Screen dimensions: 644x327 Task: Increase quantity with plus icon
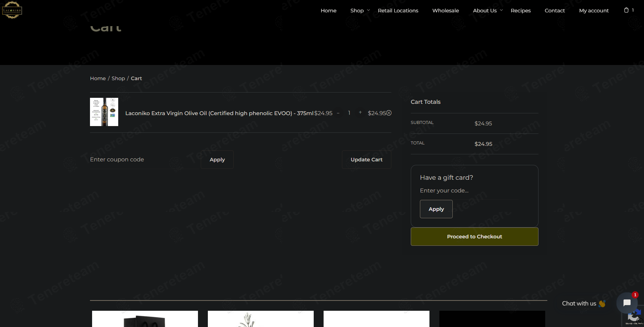coord(360,113)
